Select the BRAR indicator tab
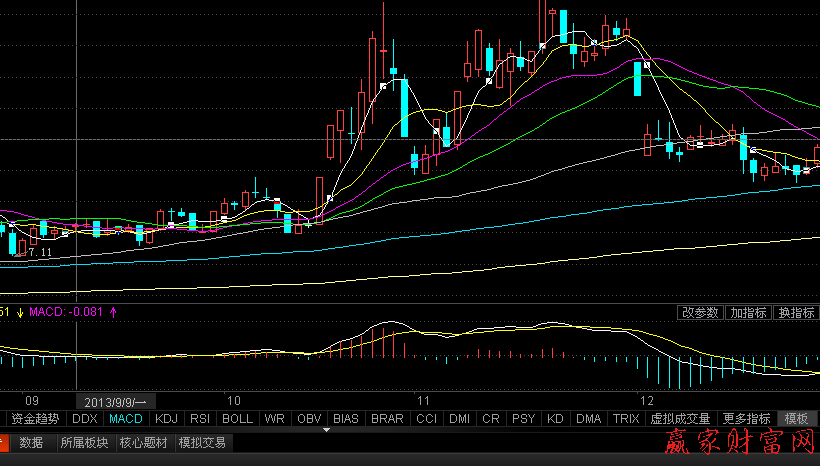The height and width of the screenshot is (466, 820). point(387,419)
